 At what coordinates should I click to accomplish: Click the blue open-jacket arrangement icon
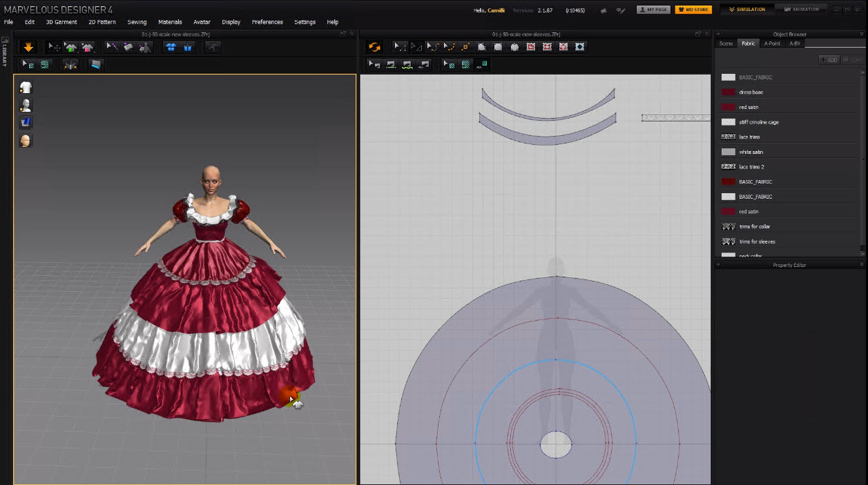[187, 47]
